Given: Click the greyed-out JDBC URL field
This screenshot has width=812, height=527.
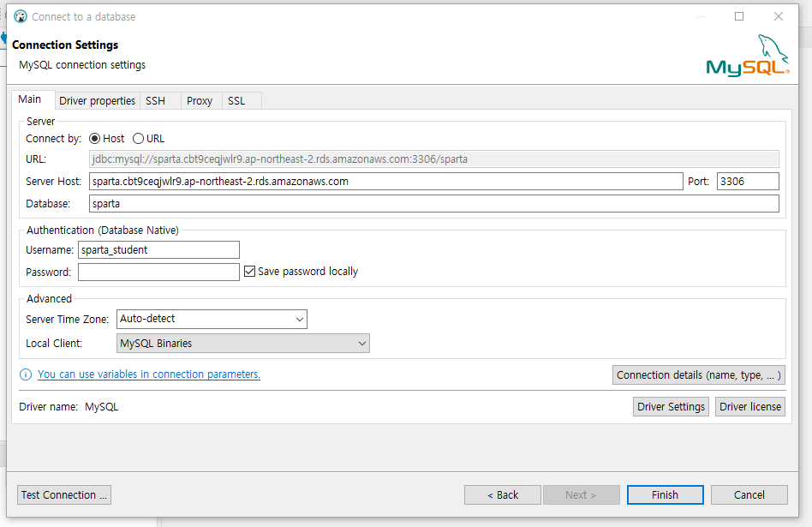Looking at the screenshot, I should (434, 159).
